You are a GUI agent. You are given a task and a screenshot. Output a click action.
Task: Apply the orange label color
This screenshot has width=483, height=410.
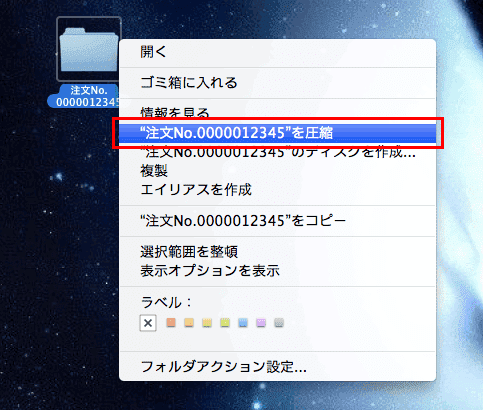click(189, 322)
